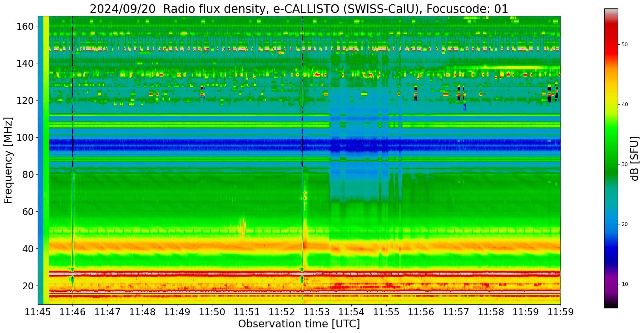The height and width of the screenshot is (333, 644).
Task: Click the 160 MHz frequency tick label
Action: pos(25,27)
